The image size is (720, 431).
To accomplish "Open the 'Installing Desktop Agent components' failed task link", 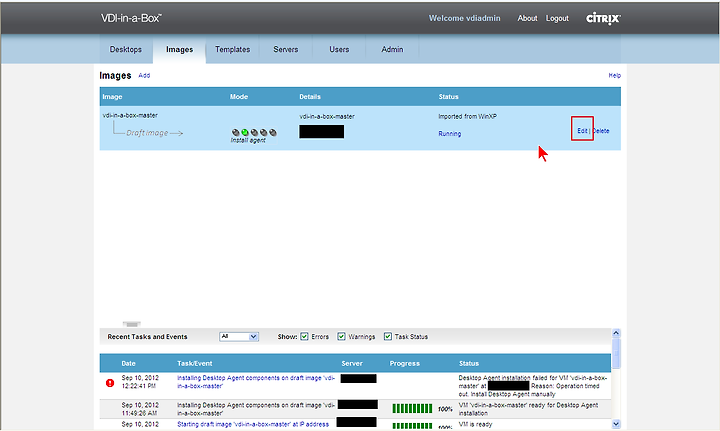I will (x=256, y=382).
